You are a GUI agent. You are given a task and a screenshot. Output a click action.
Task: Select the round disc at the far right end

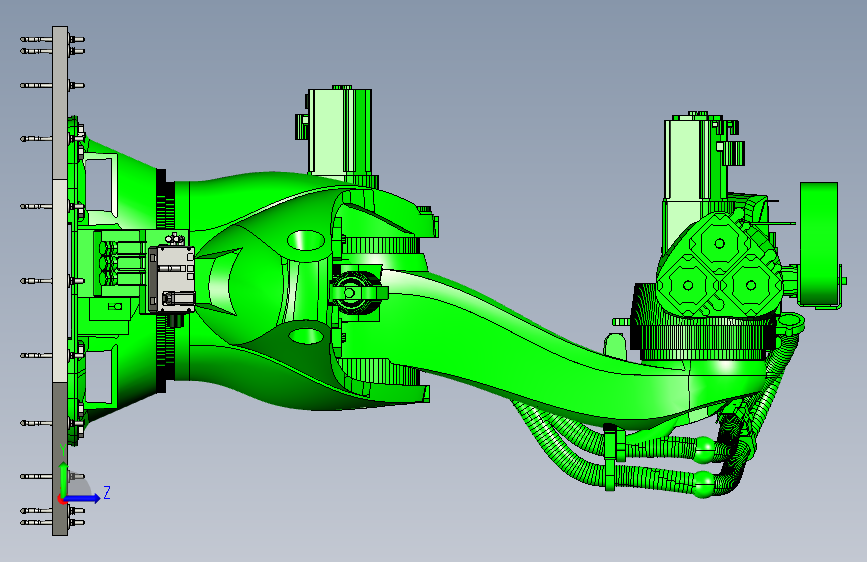point(820,244)
